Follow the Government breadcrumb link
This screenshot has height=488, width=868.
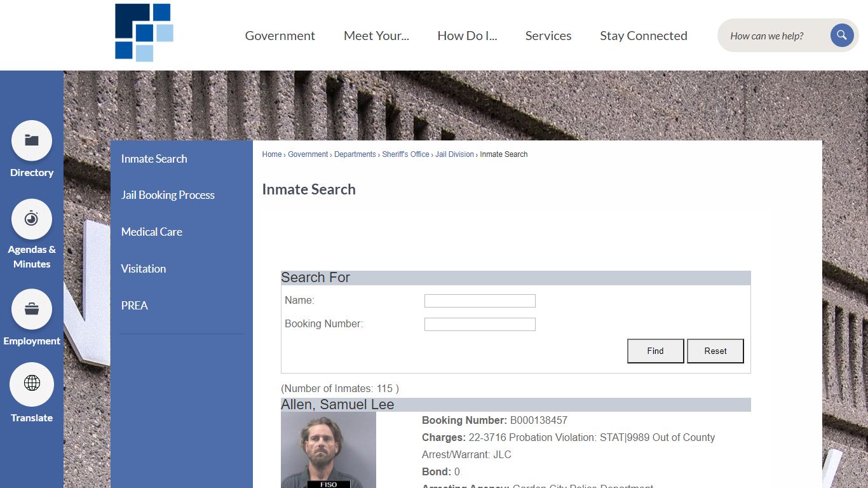pos(308,154)
